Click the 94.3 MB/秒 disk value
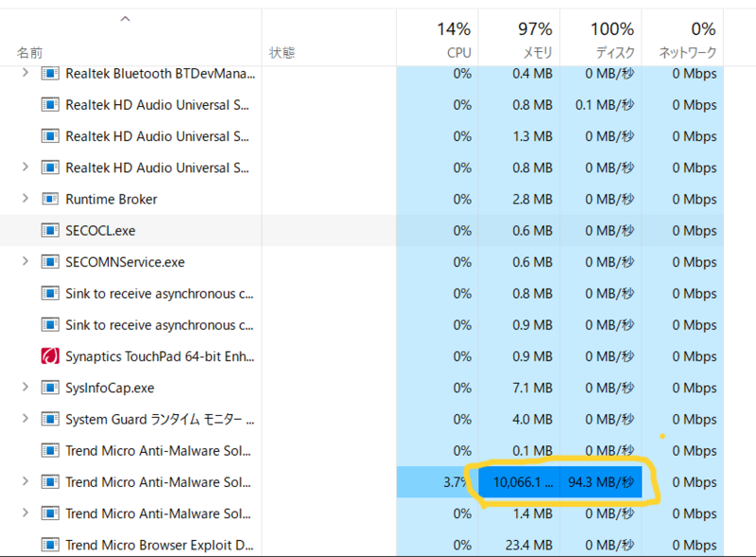The image size is (756, 557). (601, 481)
